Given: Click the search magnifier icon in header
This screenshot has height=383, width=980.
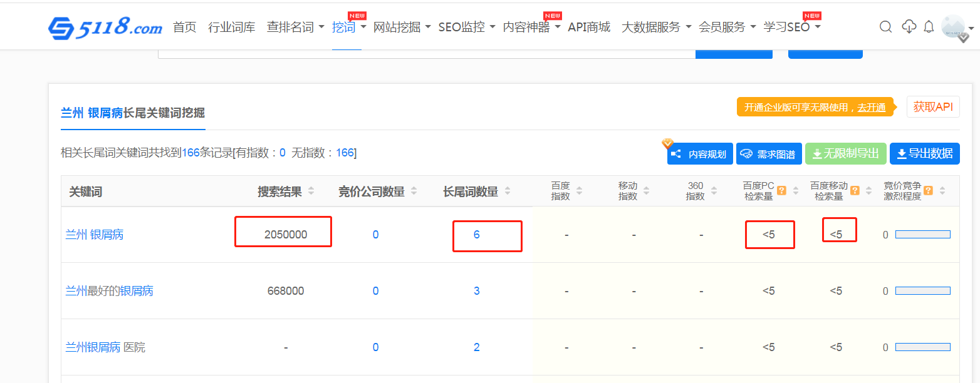Looking at the screenshot, I should tap(885, 27).
